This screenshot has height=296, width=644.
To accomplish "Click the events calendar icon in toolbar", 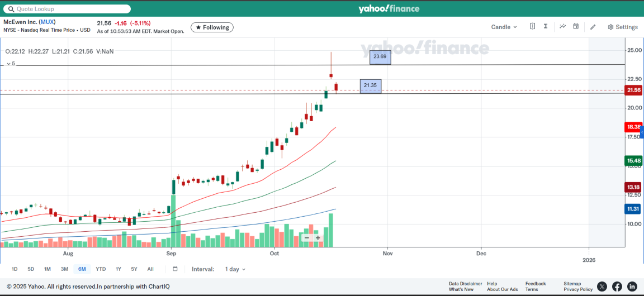I will click(x=576, y=26).
